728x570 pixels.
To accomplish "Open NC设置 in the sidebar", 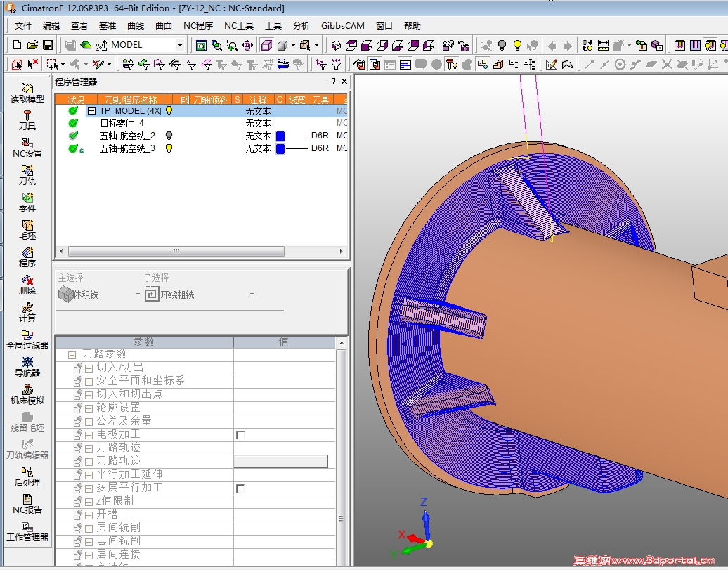I will (x=27, y=148).
